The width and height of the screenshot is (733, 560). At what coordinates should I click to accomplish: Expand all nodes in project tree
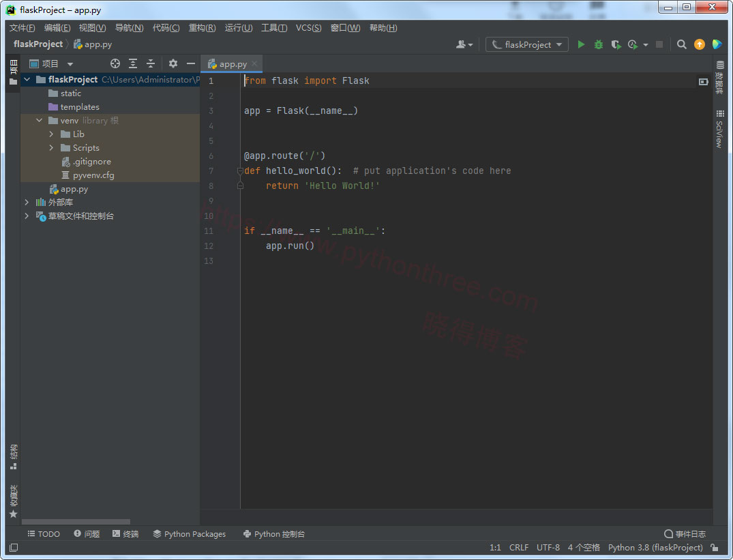click(132, 63)
